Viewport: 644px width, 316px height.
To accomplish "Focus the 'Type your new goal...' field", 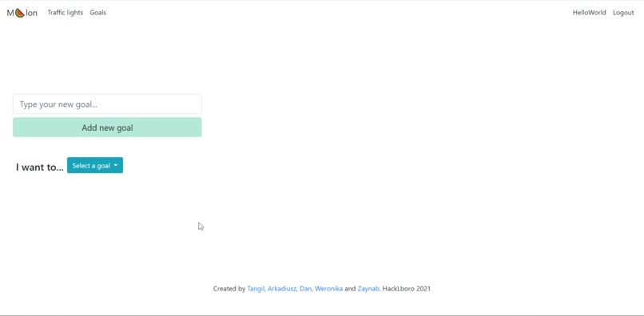I will point(107,105).
